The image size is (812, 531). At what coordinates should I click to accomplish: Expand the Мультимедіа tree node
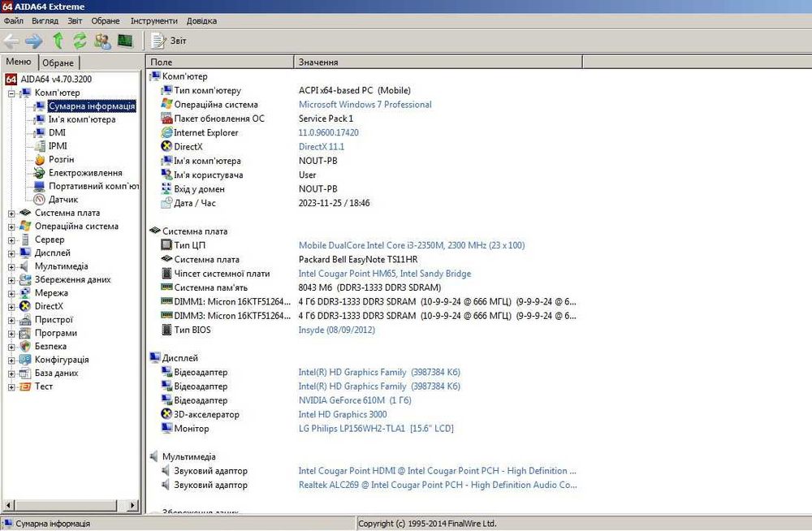[x=11, y=267]
